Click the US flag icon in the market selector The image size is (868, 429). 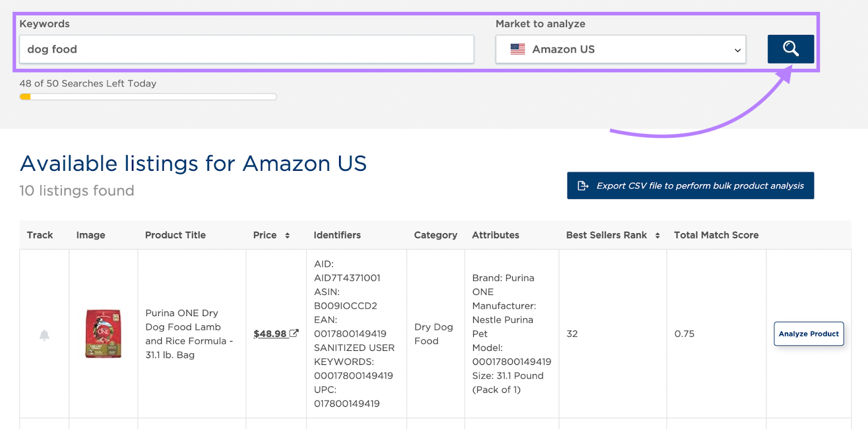point(518,49)
